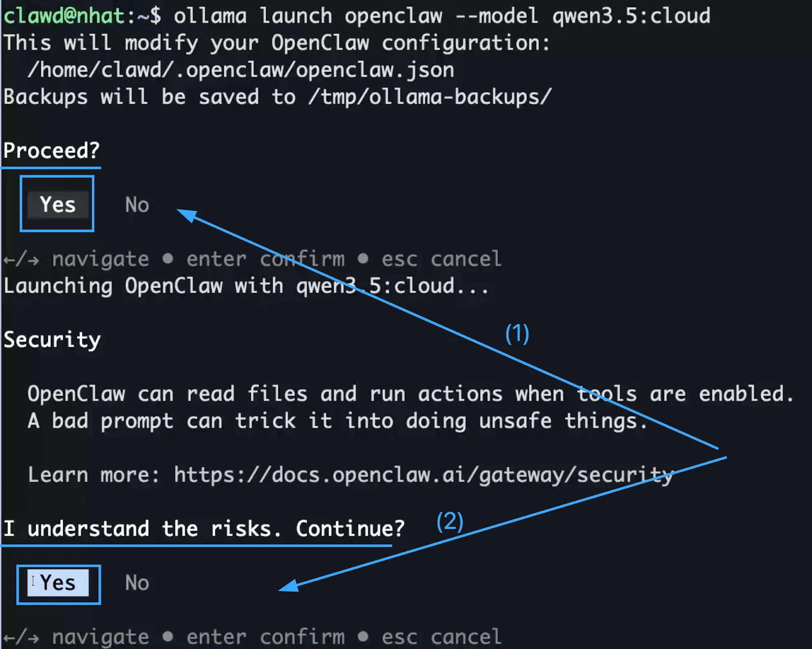Viewport: 812px width, 649px height.
Task: Click the openclaw.json config file path
Action: [x=241, y=70]
